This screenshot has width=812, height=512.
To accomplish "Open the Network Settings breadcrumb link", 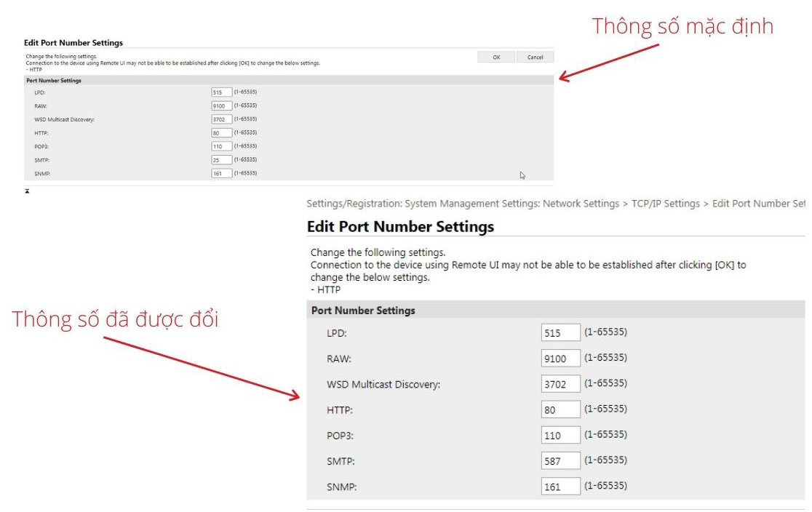I will click(x=581, y=204).
